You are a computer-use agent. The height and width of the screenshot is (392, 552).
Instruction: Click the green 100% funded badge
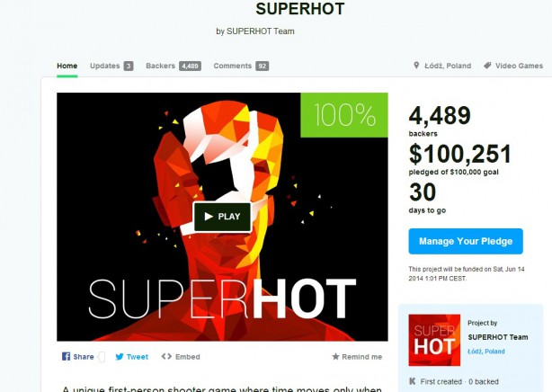344,115
